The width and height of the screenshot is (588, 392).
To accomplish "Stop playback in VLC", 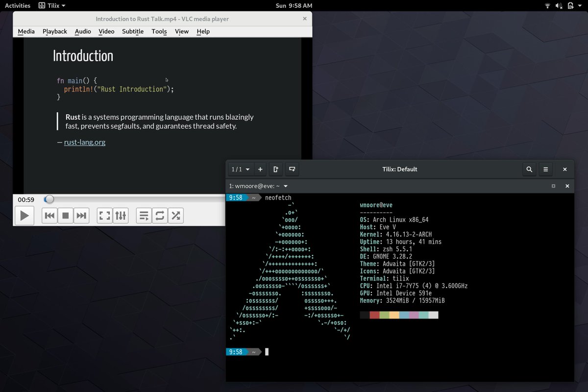I will 65,215.
